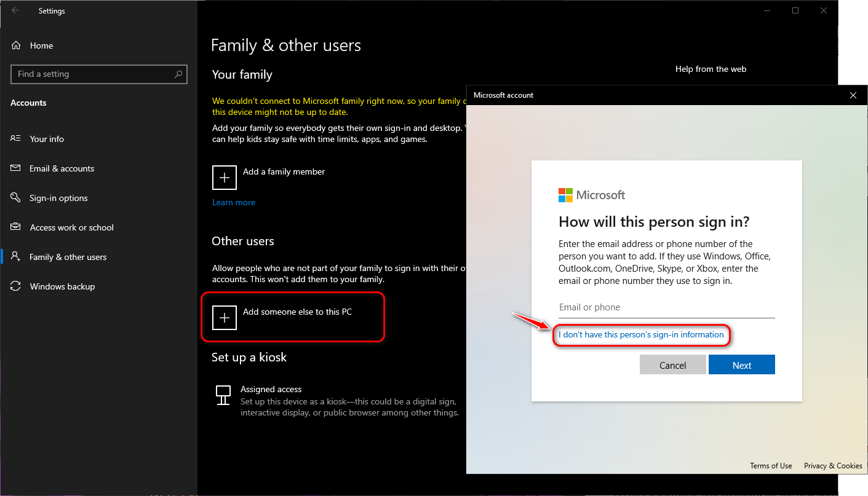This screenshot has width=868, height=496.
Task: Click the plus icon for Add someone else
Action: [225, 317]
